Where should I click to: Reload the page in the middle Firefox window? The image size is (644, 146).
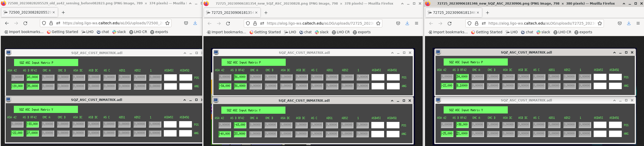pos(228,24)
